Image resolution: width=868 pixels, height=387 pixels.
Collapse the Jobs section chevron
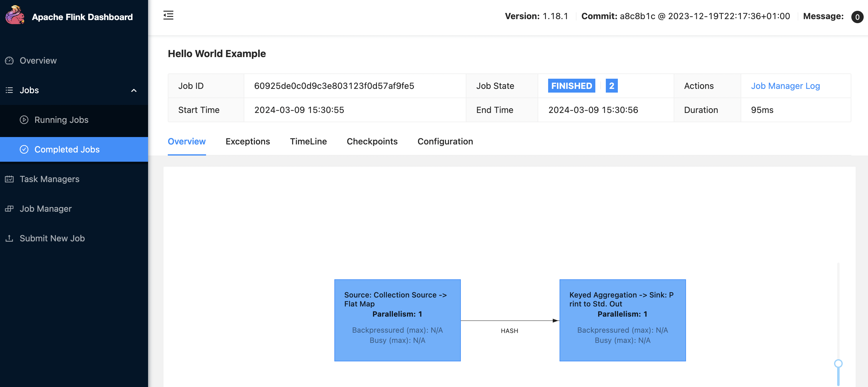(x=134, y=90)
